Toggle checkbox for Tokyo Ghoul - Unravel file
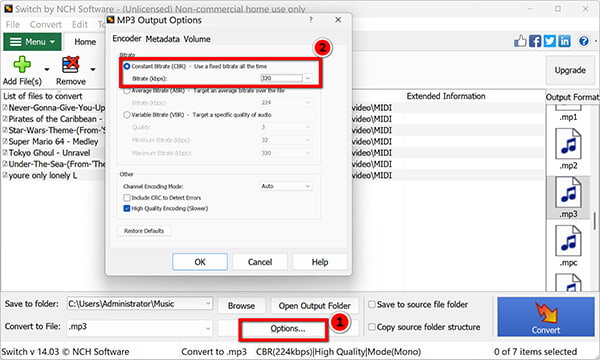The height and width of the screenshot is (360, 600). coord(5,153)
